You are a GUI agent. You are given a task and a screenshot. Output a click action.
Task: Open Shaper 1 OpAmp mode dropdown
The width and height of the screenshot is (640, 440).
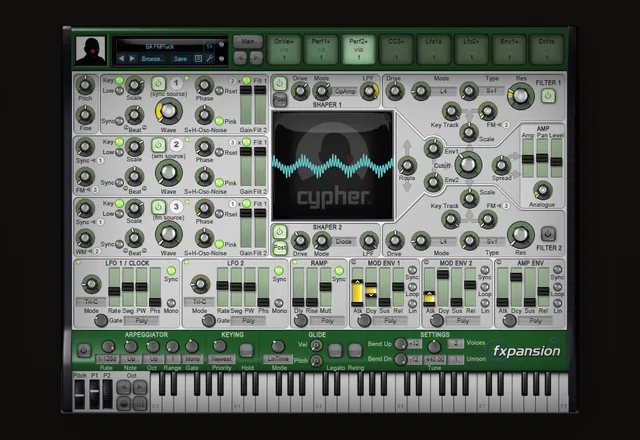point(345,91)
